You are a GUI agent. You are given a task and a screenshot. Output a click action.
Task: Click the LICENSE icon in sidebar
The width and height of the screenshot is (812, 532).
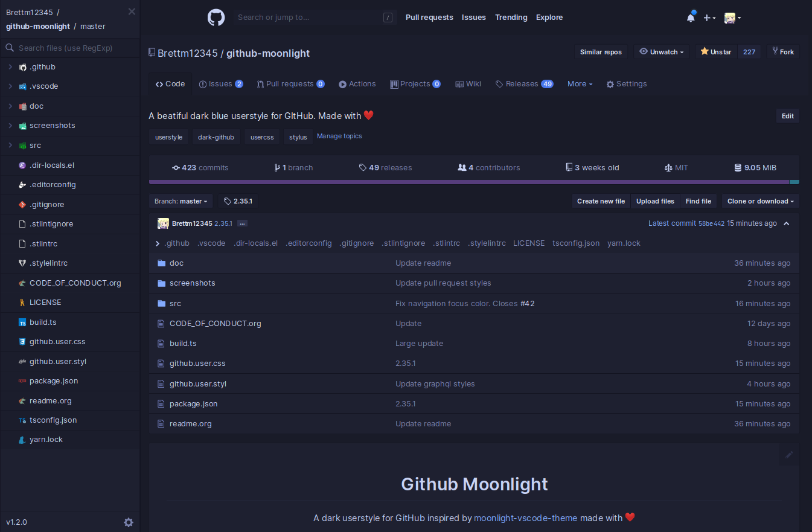22,303
